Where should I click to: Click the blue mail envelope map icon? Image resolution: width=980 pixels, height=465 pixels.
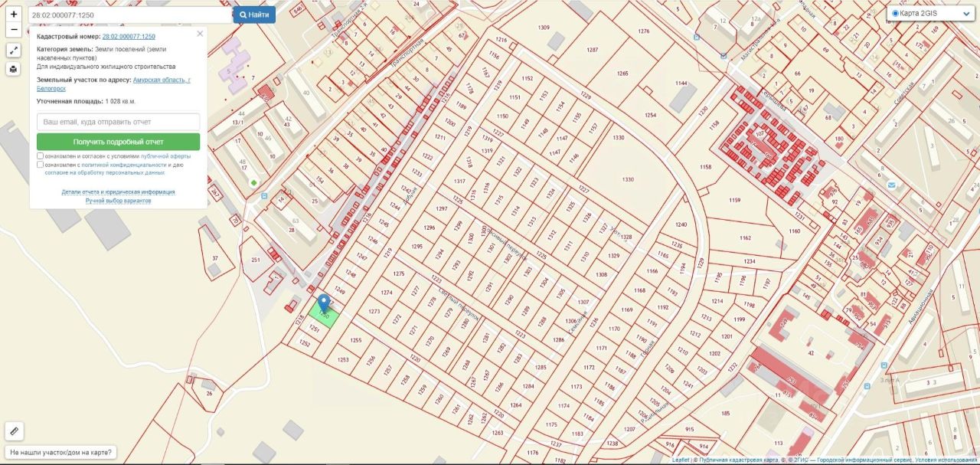point(891,185)
